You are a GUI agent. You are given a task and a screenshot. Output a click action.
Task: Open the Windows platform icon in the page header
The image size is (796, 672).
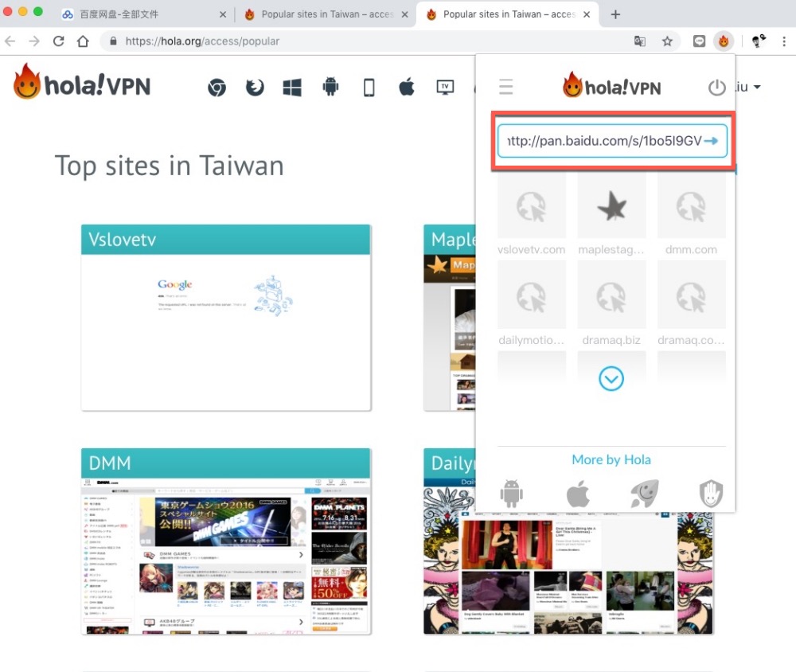(292, 88)
